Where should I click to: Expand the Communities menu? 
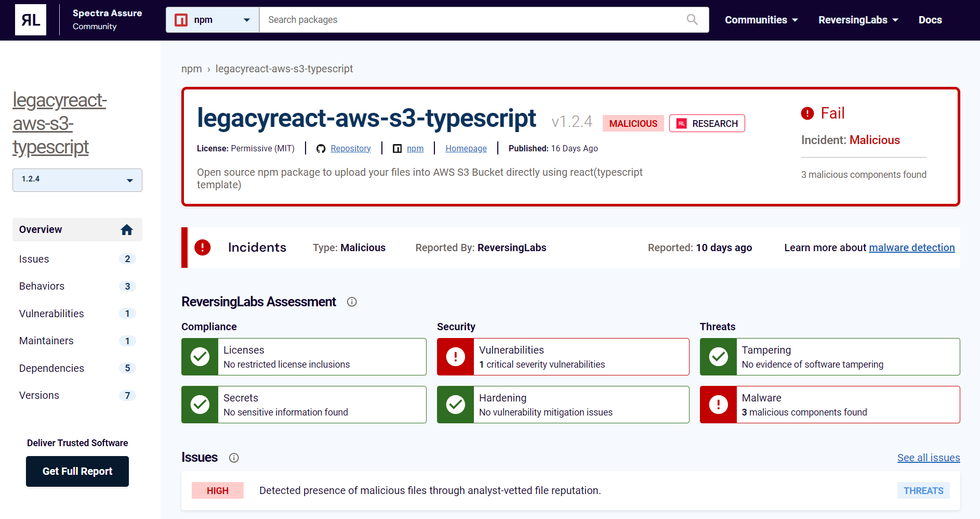coord(761,20)
